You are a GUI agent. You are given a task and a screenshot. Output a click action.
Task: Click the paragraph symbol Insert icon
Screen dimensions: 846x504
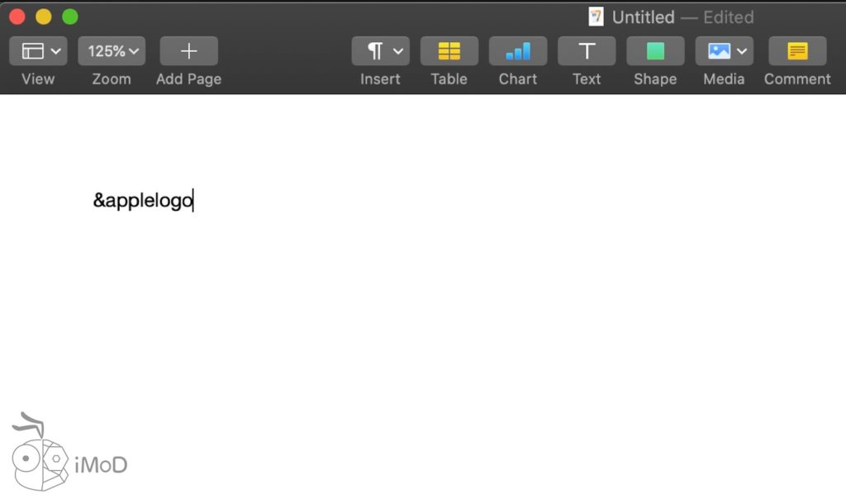point(375,51)
